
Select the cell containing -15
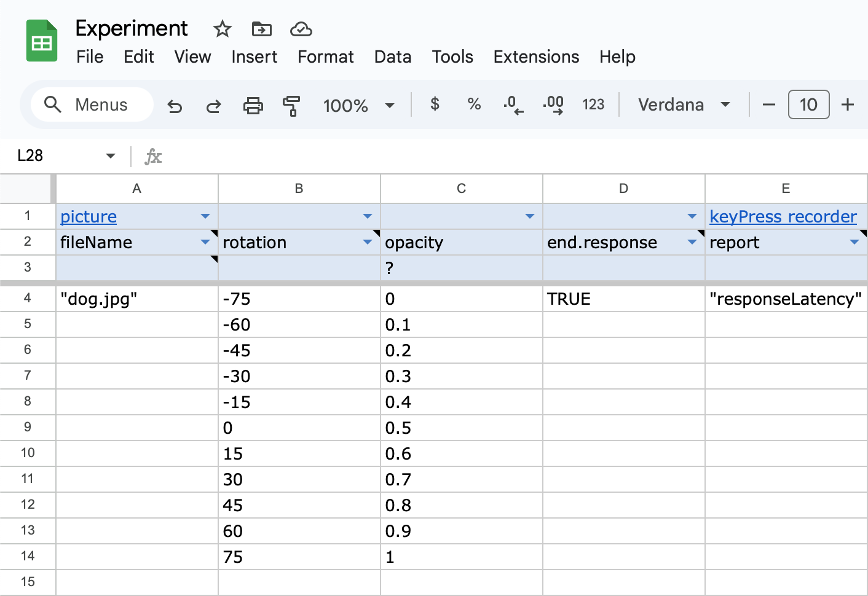point(299,402)
